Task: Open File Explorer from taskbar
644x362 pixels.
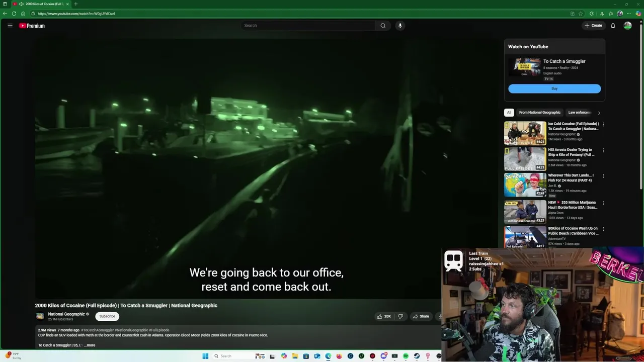Action: pos(295,356)
